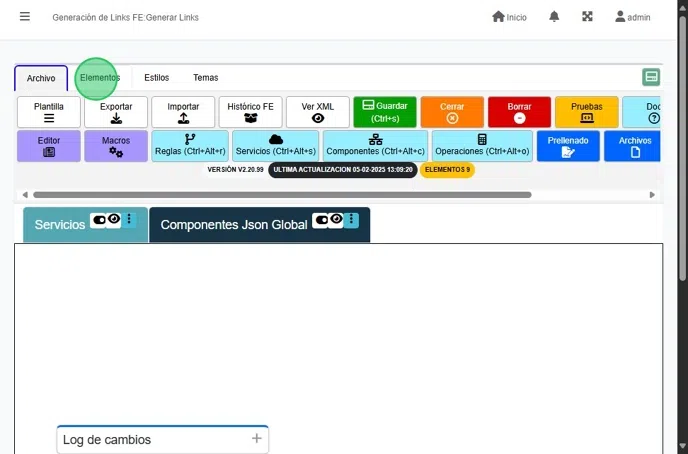Click the red Borrar button
Viewport: 688px width, 454px height.
519,112
